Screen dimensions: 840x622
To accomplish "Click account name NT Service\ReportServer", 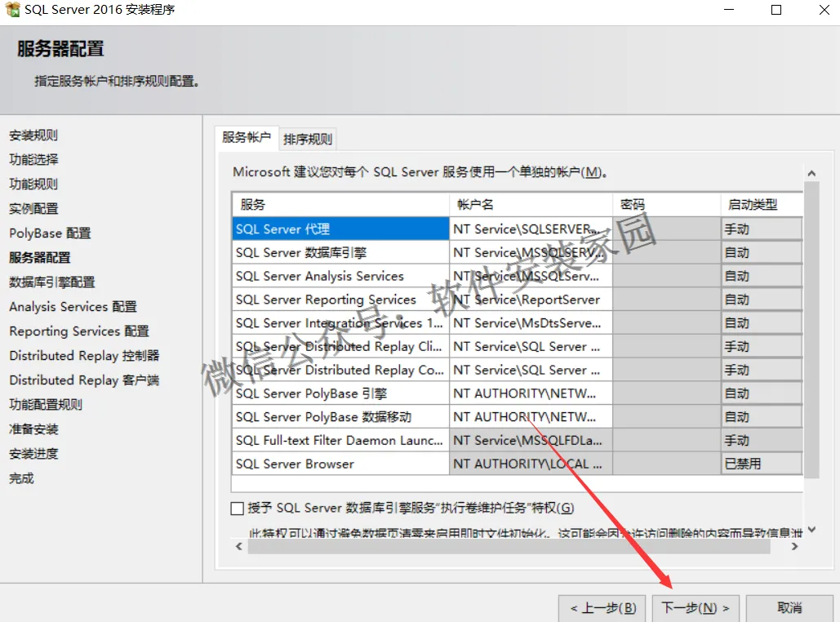I will pos(531,300).
